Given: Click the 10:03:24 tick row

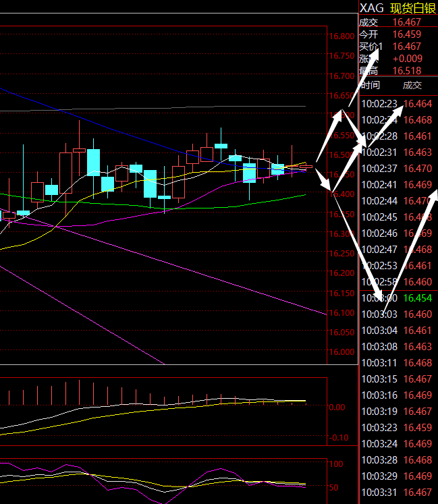Looking at the screenshot, I should point(398,444).
